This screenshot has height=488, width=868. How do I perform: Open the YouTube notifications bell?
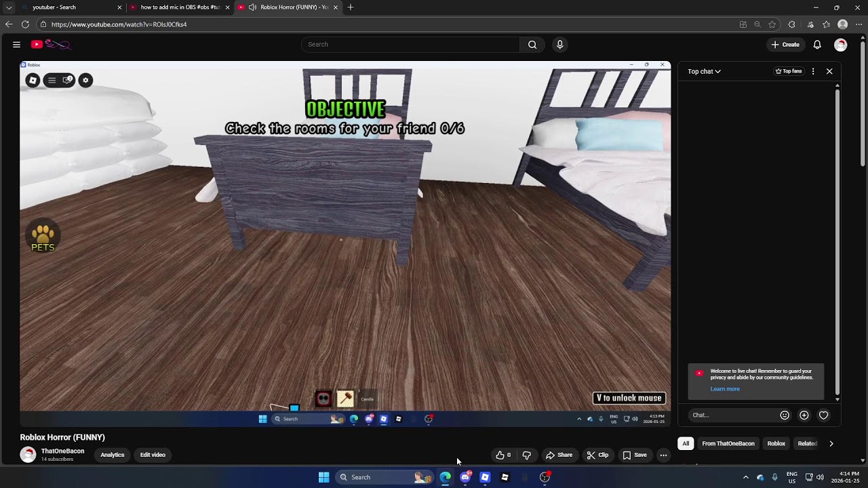(817, 45)
